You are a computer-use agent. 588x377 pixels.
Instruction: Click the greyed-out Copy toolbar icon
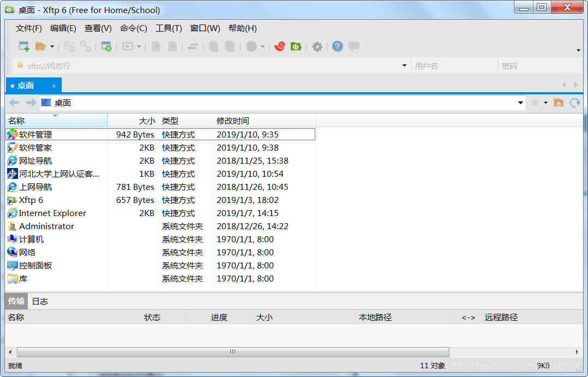(214, 46)
